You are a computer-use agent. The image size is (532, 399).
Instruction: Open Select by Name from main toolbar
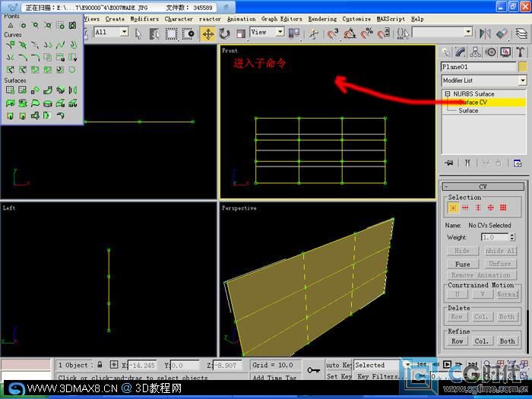tap(154, 33)
